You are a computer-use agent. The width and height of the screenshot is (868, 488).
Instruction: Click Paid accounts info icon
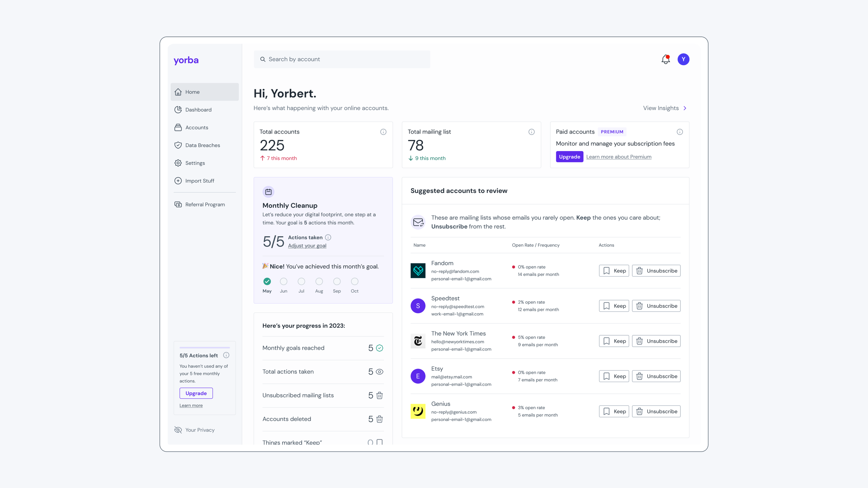tap(679, 132)
